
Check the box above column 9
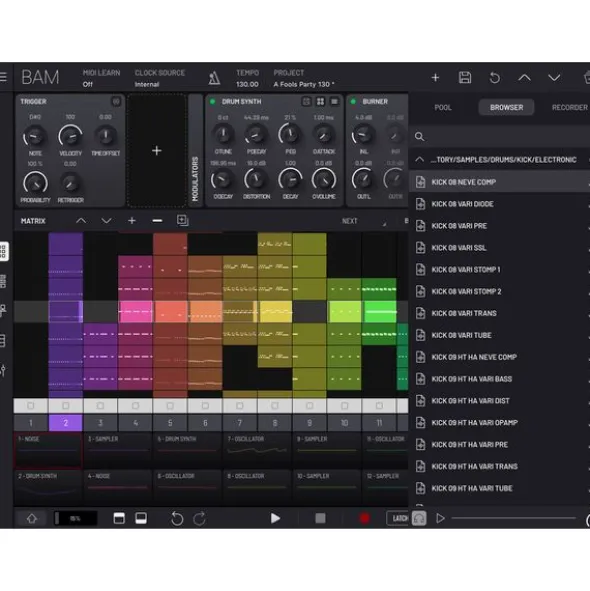point(310,406)
